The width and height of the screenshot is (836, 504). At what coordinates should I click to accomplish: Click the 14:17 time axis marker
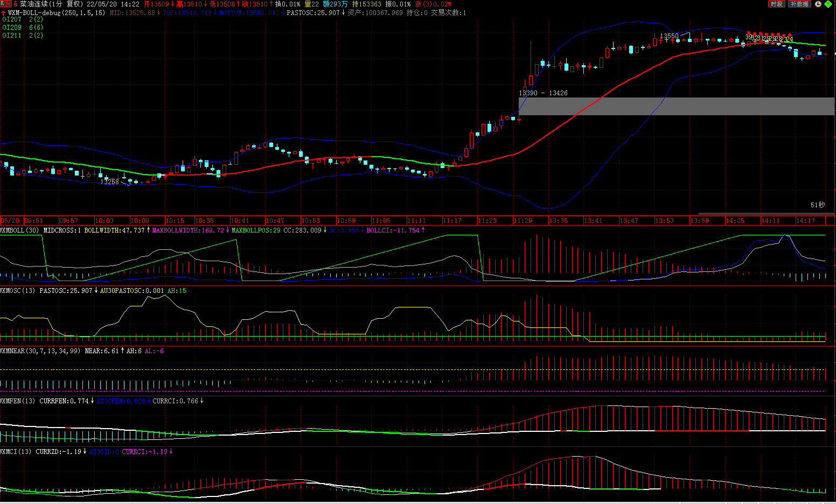(x=806, y=221)
